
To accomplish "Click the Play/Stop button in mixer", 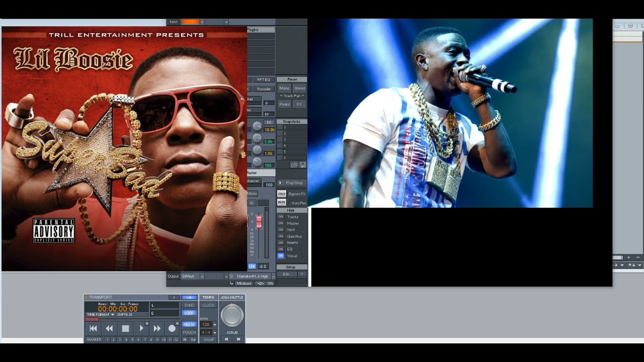I will coord(292,183).
